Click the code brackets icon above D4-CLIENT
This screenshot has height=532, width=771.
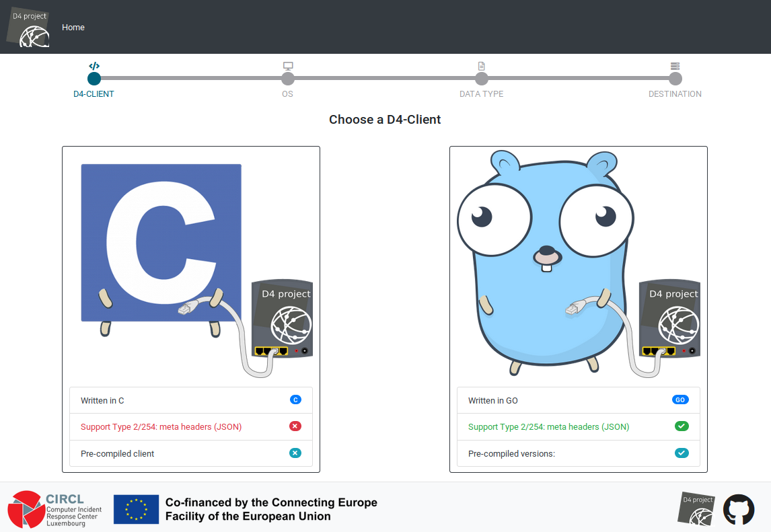94,66
